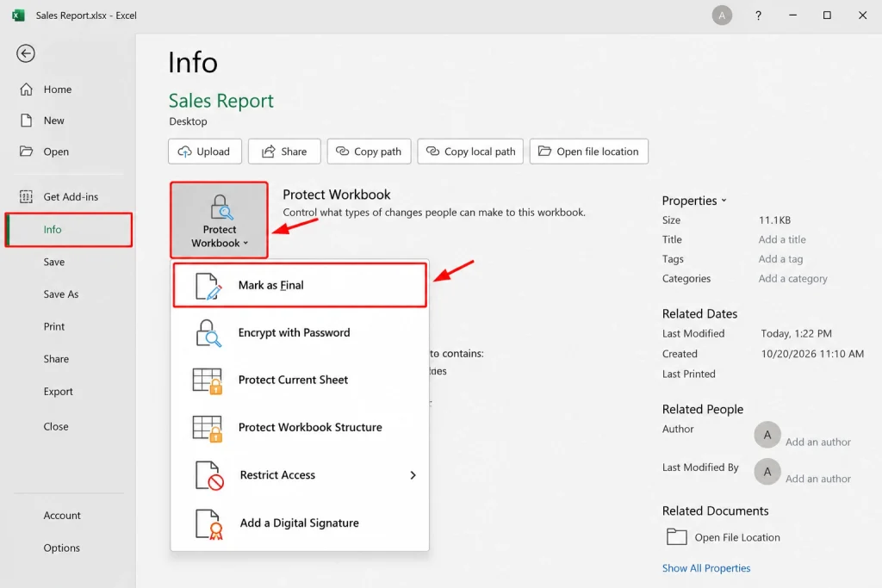This screenshot has width=882, height=588.
Task: Expand the Protect Workbook dropdown button
Action: tap(219, 220)
